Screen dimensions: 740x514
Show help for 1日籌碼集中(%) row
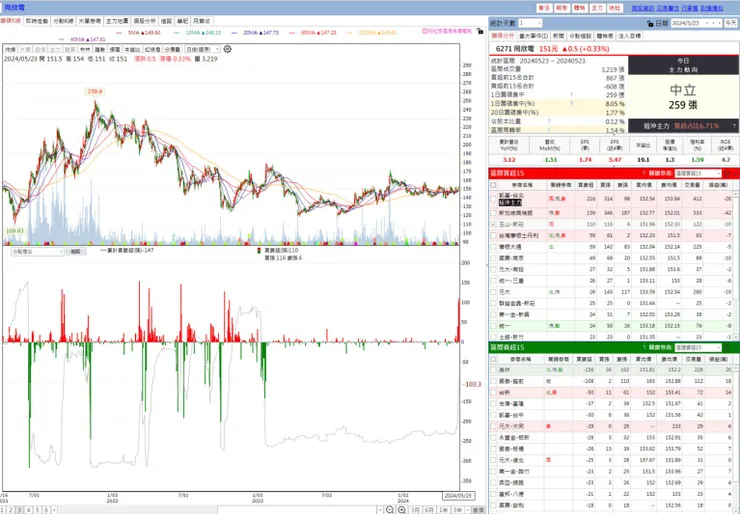pyautogui.click(x=571, y=103)
